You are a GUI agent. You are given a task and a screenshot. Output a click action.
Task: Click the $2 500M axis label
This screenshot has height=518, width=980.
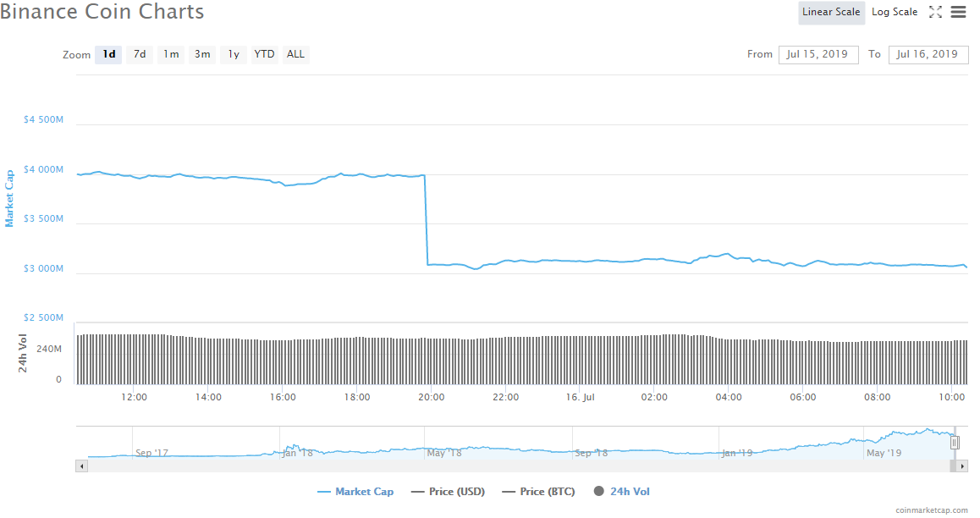click(43, 317)
